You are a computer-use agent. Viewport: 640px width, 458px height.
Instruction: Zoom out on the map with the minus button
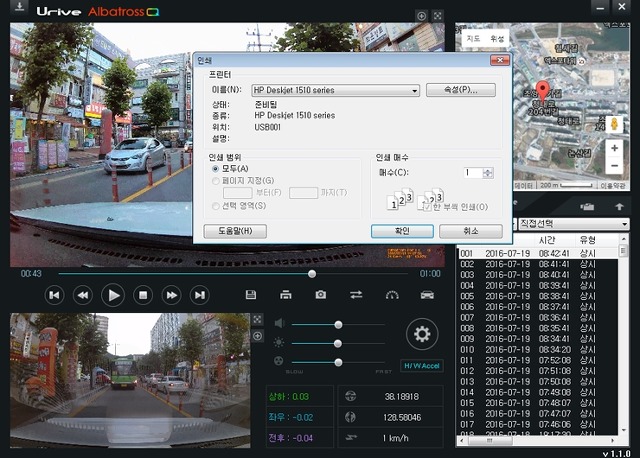click(614, 166)
